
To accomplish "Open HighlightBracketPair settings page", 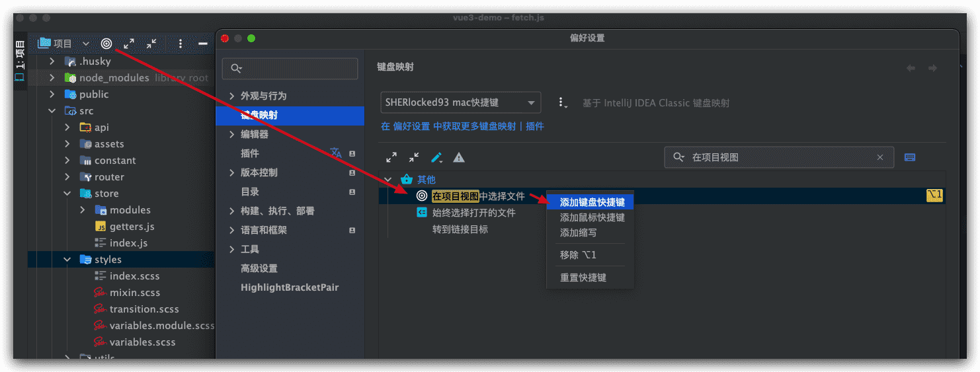I will (290, 287).
